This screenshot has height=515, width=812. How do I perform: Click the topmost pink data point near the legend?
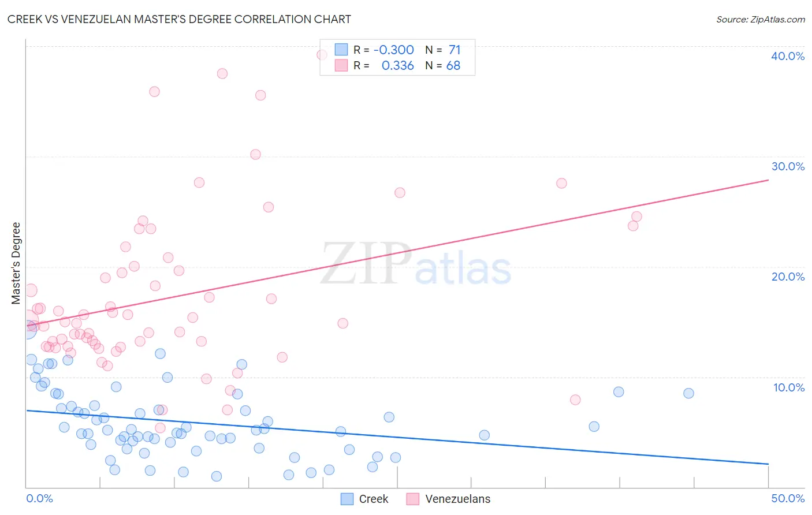322,55
